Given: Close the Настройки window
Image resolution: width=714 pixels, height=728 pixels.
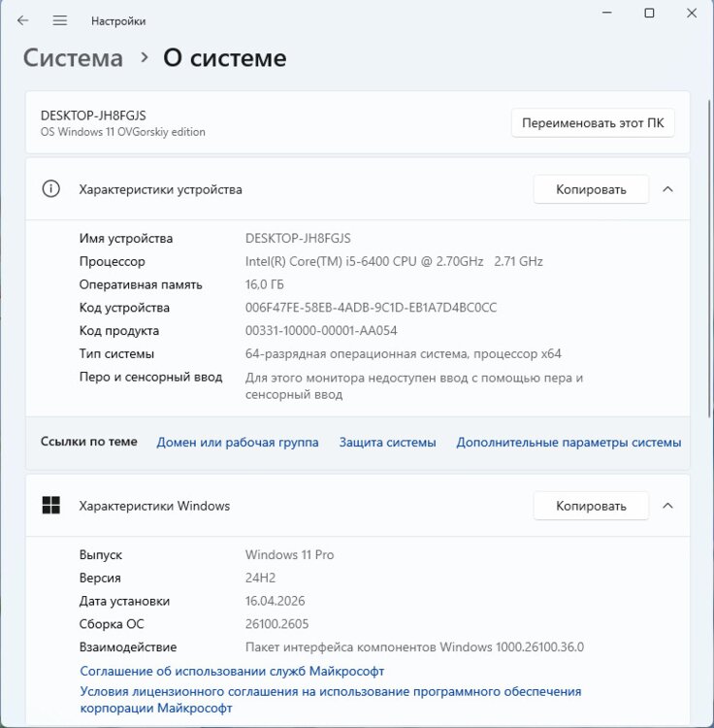Looking at the screenshot, I should [691, 14].
